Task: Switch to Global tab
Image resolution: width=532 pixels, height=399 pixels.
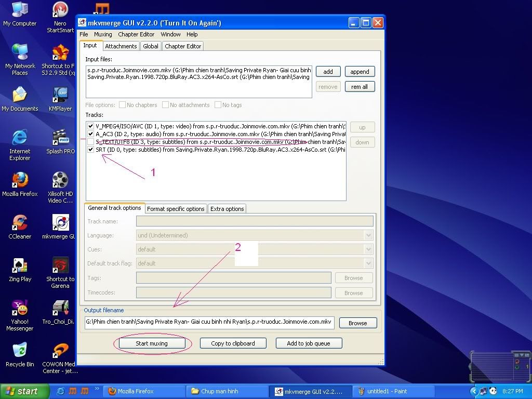Action: pyautogui.click(x=150, y=46)
